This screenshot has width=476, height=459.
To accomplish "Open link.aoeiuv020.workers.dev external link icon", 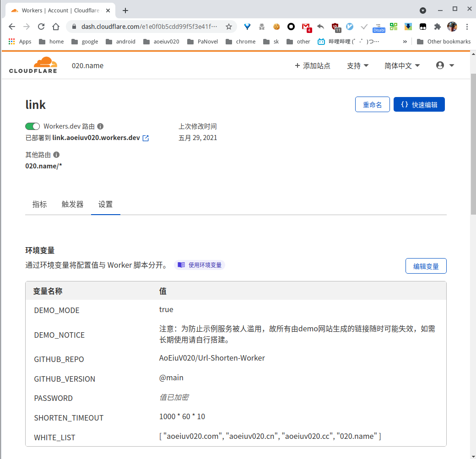I will pos(146,138).
